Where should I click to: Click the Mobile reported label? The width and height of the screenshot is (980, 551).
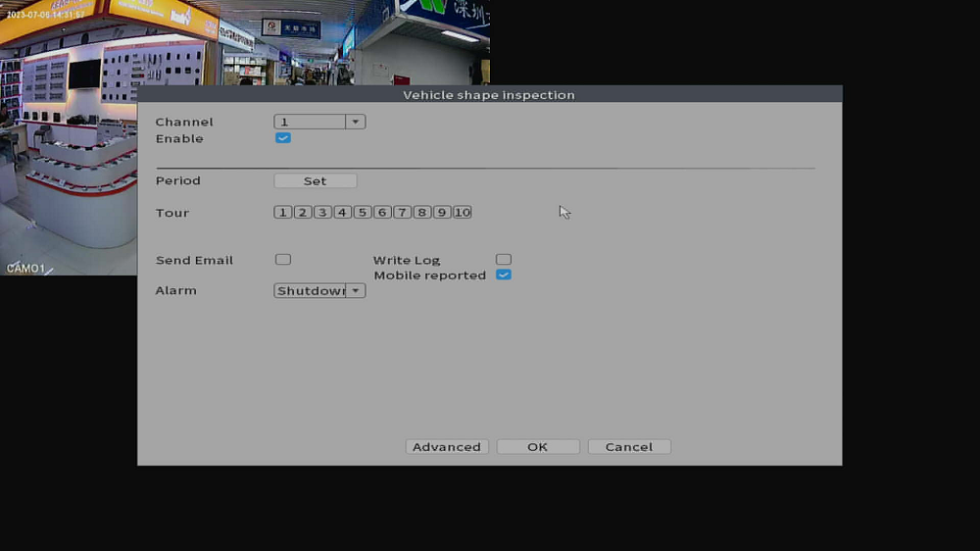point(430,275)
